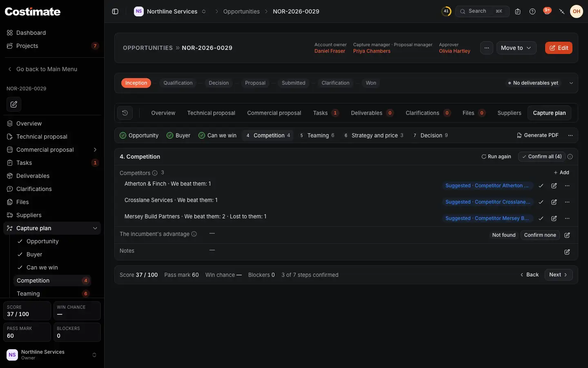
Task: Expand the No deliverables yet chevron
Action: coord(571,83)
